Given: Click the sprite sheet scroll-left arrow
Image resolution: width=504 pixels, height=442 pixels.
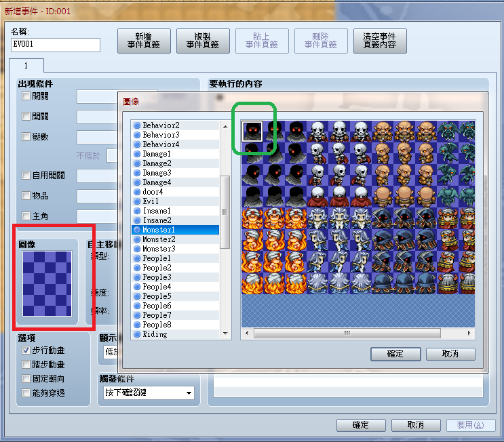Looking at the screenshot, I should pyautogui.click(x=247, y=333).
